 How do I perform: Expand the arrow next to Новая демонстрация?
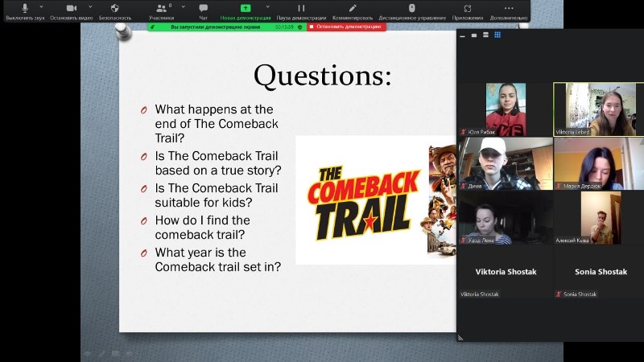(268, 7)
